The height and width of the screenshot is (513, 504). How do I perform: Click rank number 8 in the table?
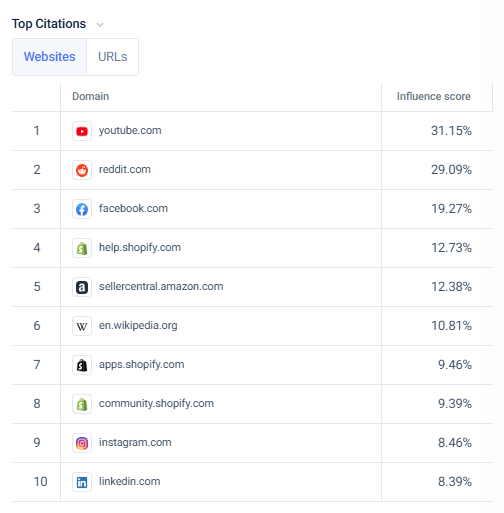pos(37,404)
